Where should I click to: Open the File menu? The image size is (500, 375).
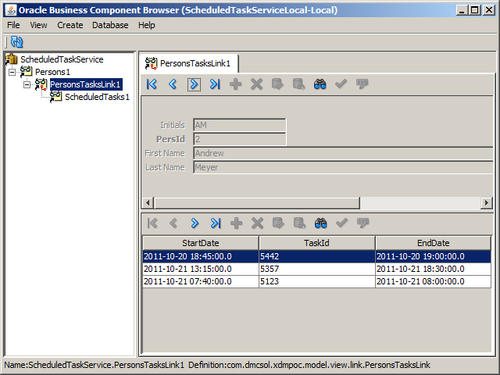coord(14,25)
